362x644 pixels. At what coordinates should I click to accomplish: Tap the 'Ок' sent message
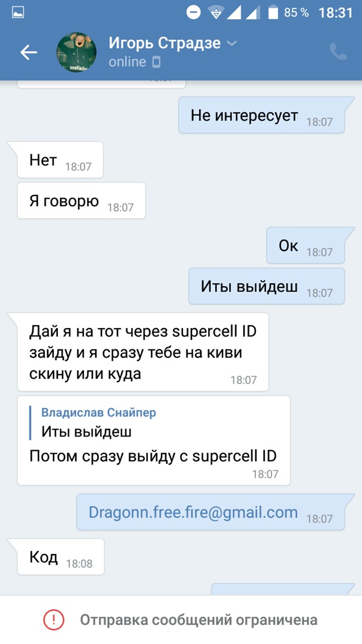(306, 245)
